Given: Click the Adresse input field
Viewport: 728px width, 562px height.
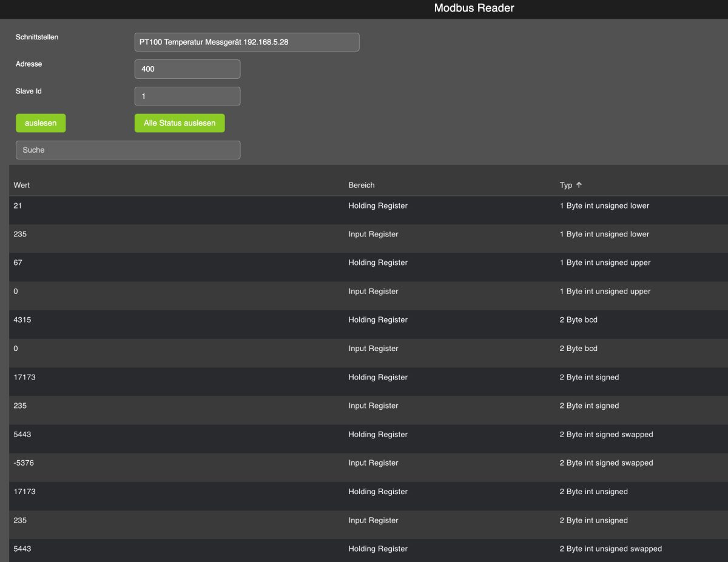Looking at the screenshot, I should 187,69.
